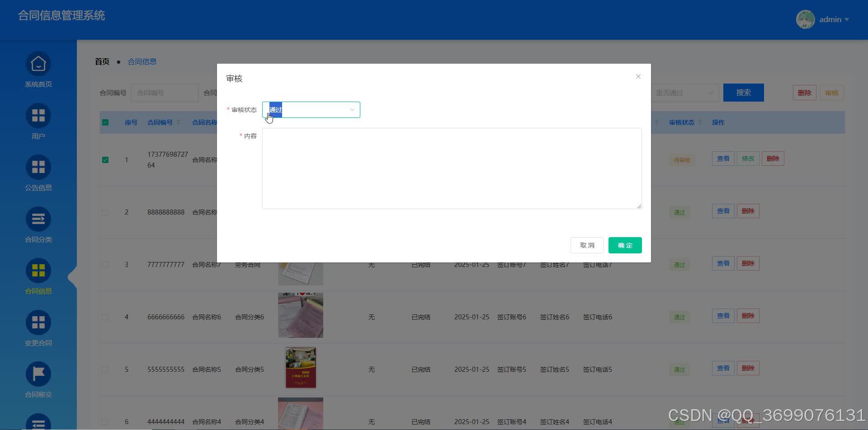
Task: View contract 5555555555 with 查看
Action: point(723,368)
